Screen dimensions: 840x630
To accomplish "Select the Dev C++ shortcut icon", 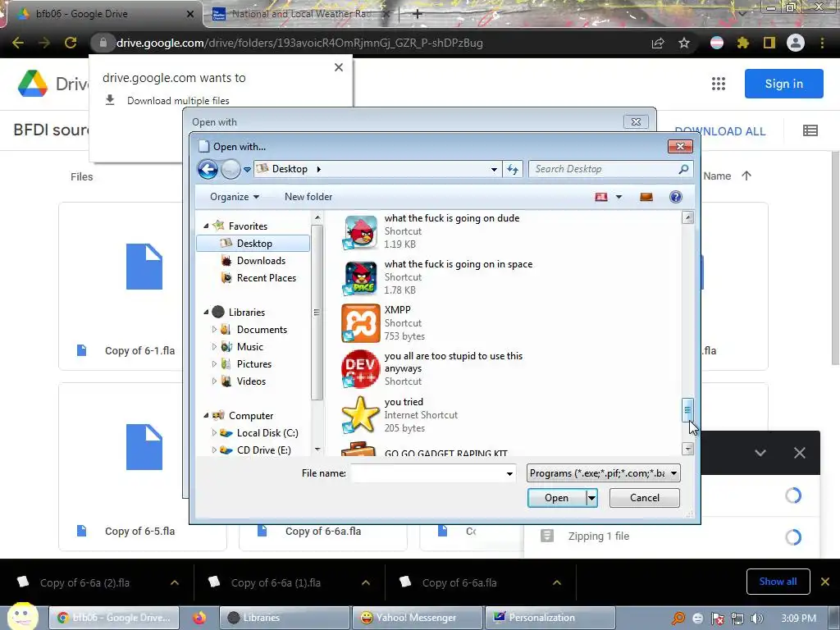I will tap(361, 369).
